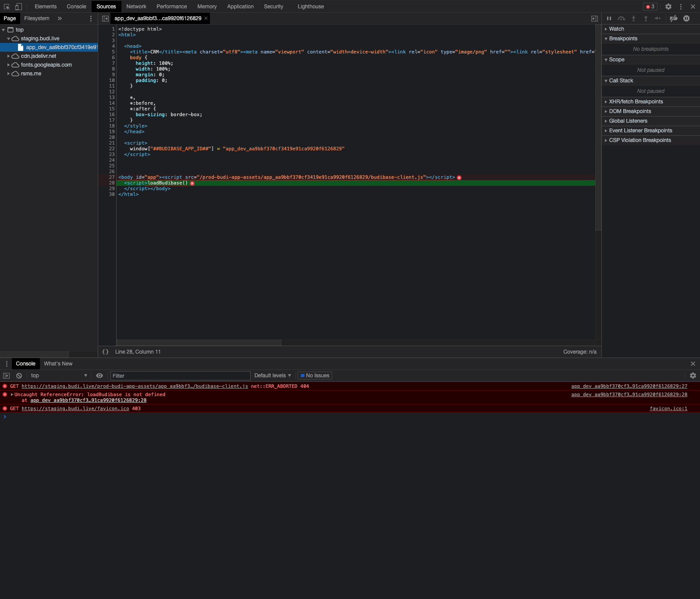Open the staging.budi.live/favicon.ico URL link
Viewport: 700px width, 599px height.
(x=75, y=408)
